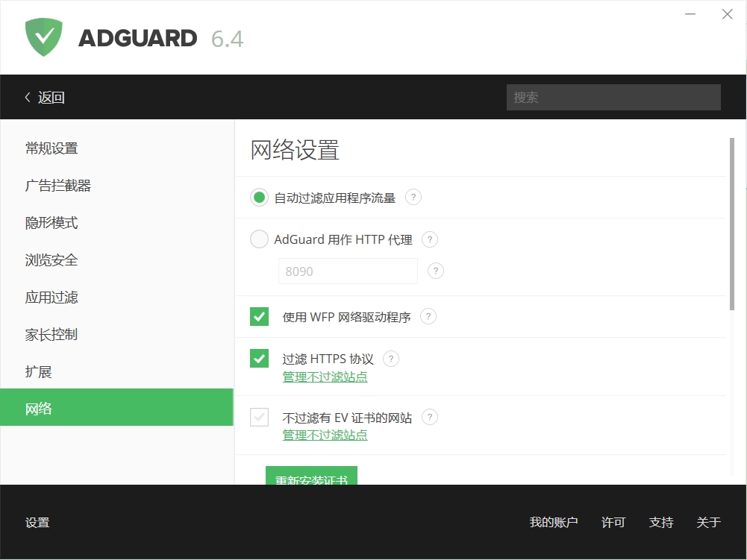This screenshot has height=560, width=747.
Task: Select AdGuard 用作 HTTP 代理 radio button
Action: coord(259,239)
